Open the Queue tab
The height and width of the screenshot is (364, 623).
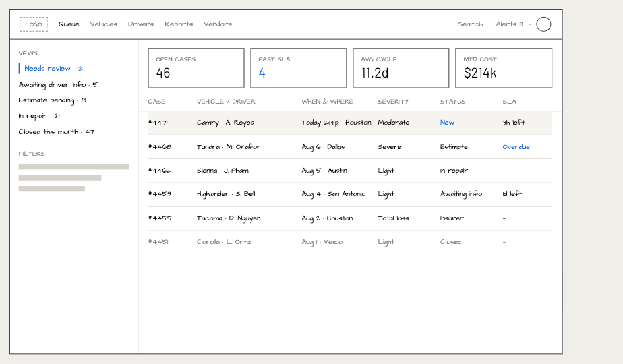[x=69, y=24]
